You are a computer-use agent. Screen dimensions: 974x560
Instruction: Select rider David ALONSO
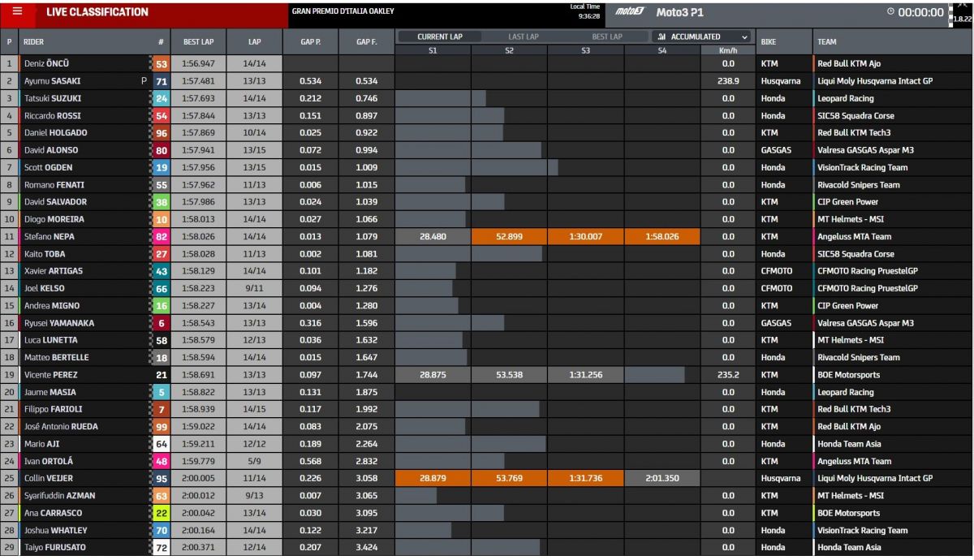pos(51,150)
